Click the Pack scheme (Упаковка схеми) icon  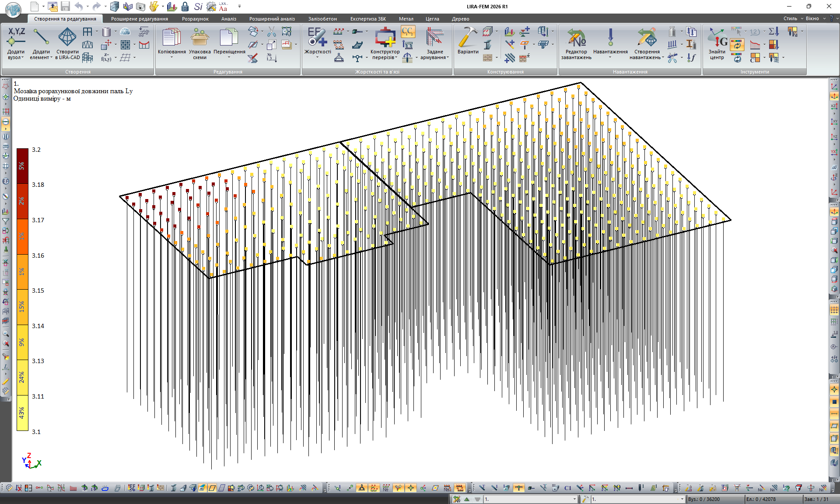pos(199,38)
